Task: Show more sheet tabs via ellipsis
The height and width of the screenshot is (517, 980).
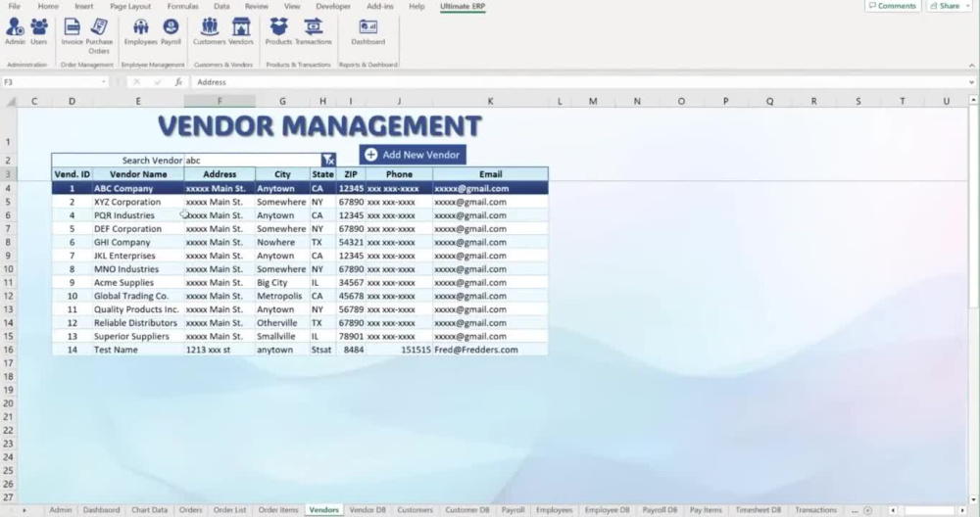Action: click(x=855, y=510)
